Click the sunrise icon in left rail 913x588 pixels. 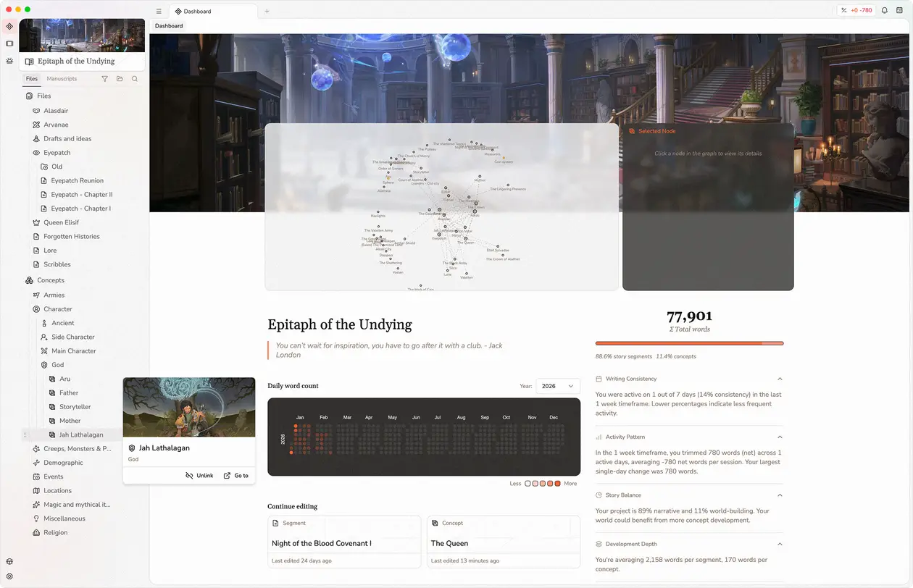click(9, 61)
